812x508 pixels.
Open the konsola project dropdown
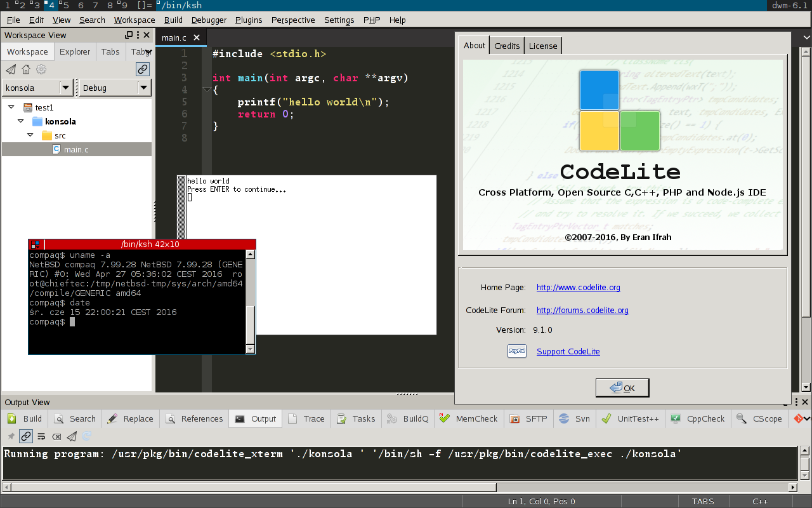(66, 88)
